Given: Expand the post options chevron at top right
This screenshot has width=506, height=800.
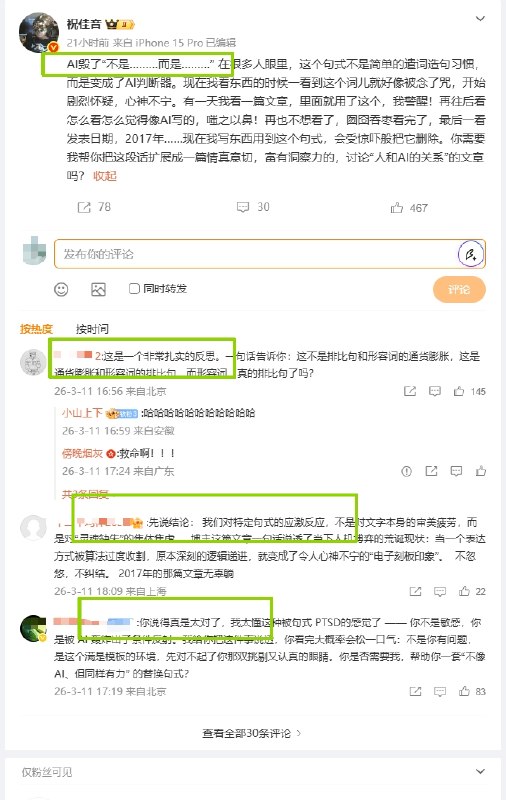Looking at the screenshot, I should point(480,19).
